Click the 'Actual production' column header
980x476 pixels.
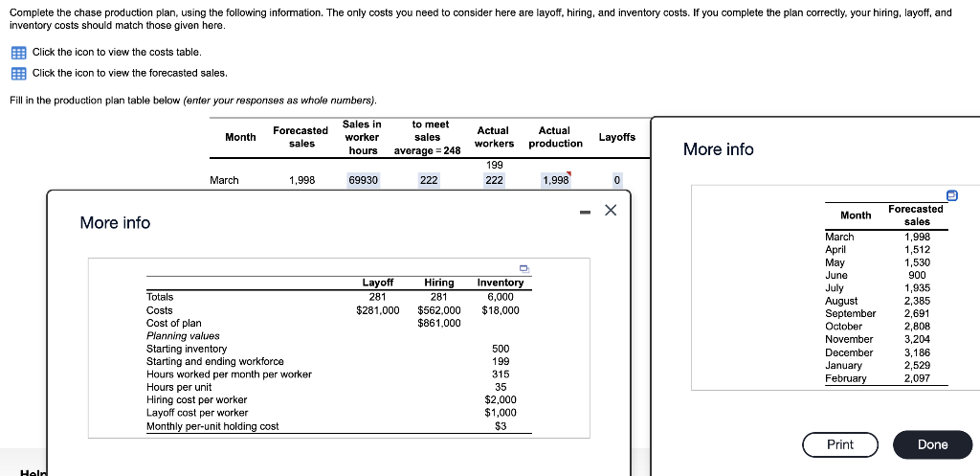pyautogui.click(x=556, y=137)
